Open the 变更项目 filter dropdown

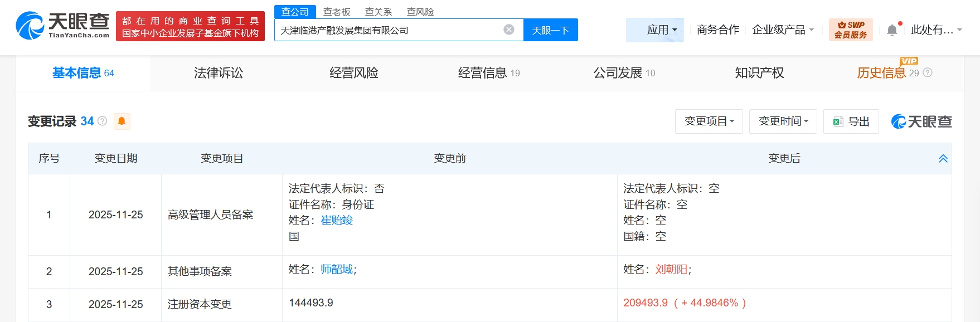[709, 121]
